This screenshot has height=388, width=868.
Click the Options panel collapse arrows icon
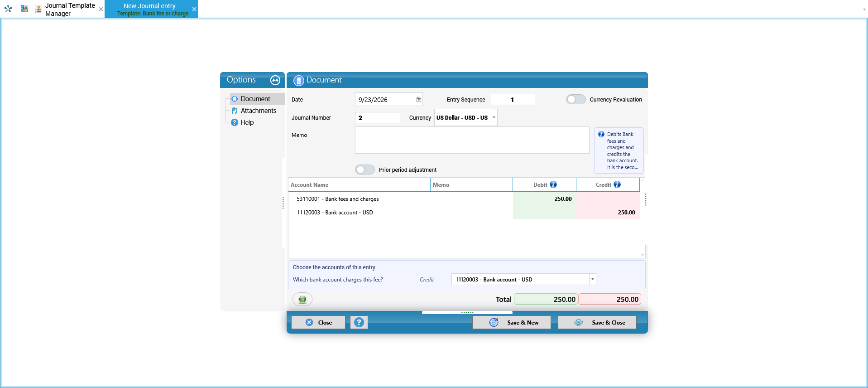(x=275, y=80)
